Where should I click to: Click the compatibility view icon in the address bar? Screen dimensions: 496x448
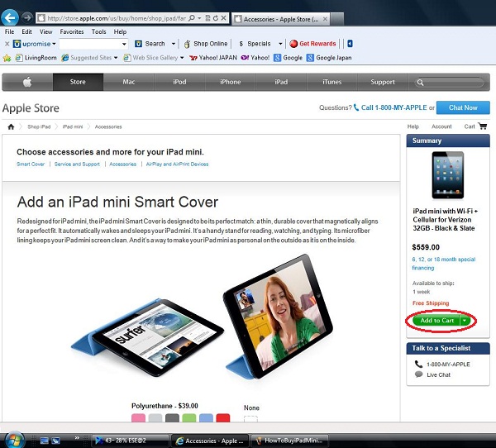pyautogui.click(x=207, y=18)
